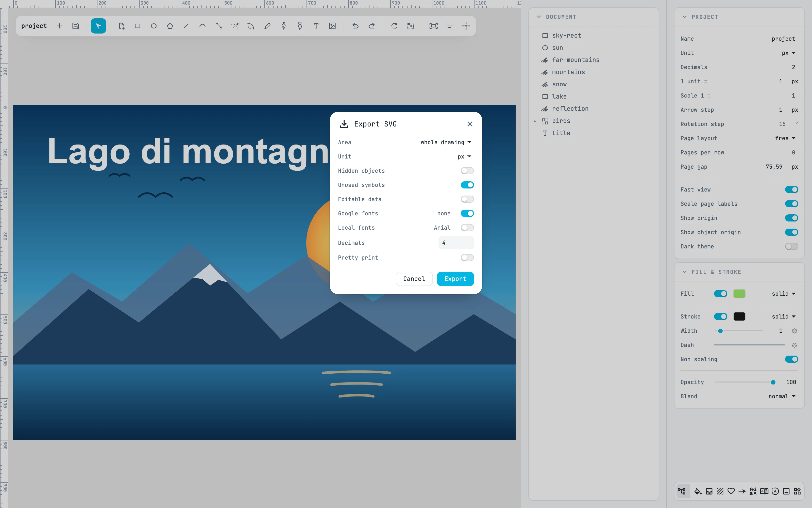Toggle the Non scaling stroke switch

click(x=791, y=359)
